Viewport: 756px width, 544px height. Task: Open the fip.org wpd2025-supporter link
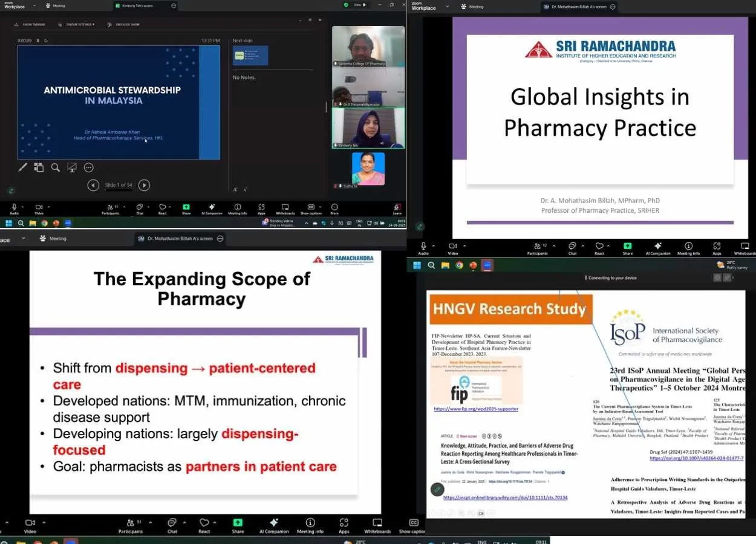pyautogui.click(x=476, y=409)
